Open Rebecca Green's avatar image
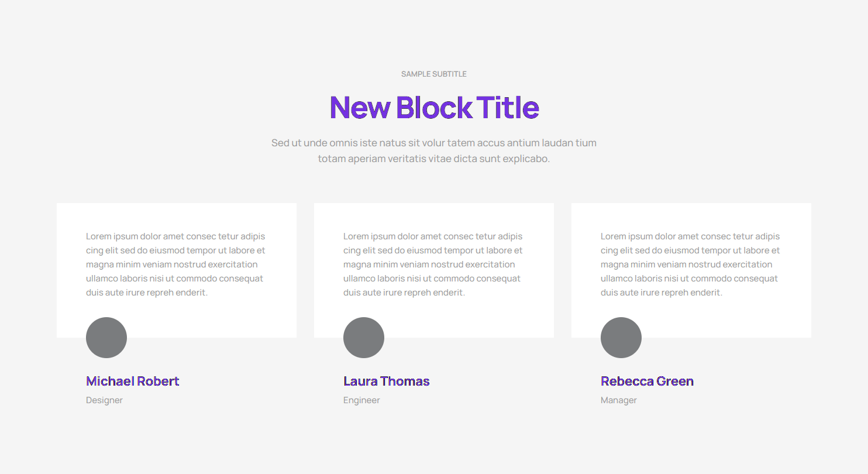Image resolution: width=868 pixels, height=474 pixels. (x=621, y=338)
